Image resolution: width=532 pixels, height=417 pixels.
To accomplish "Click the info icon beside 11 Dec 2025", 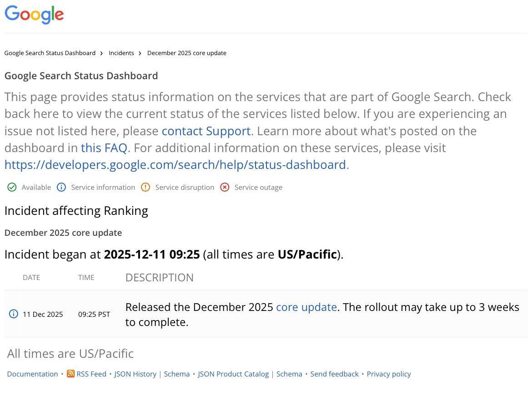I will coord(14,314).
